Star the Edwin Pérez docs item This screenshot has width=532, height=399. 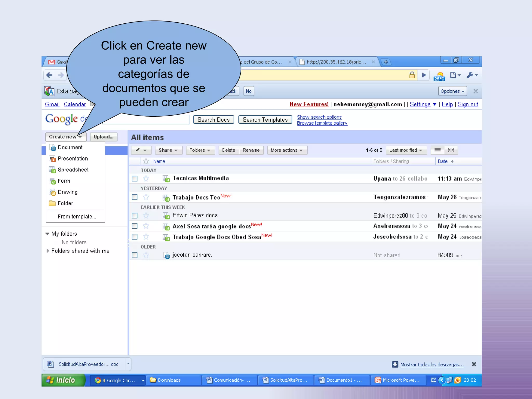coord(146,215)
